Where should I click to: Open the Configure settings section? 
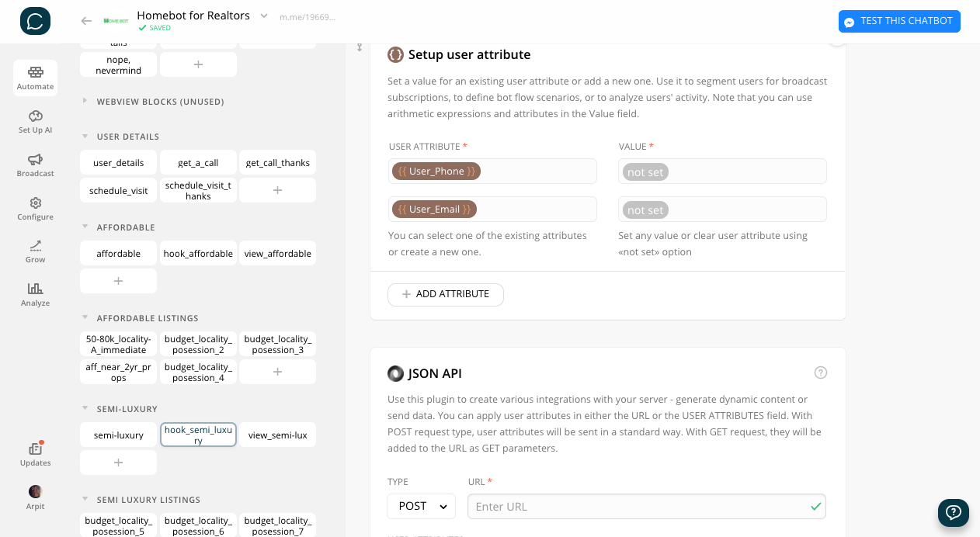(35, 208)
